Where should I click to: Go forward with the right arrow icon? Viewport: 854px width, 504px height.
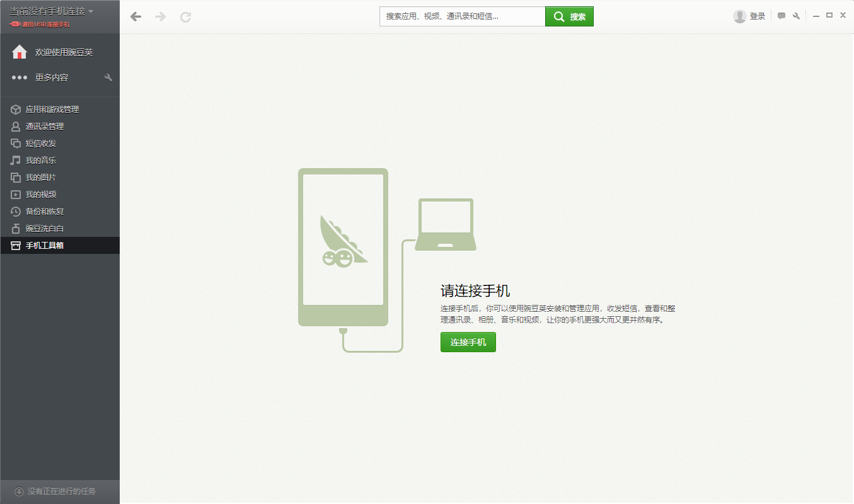(161, 17)
